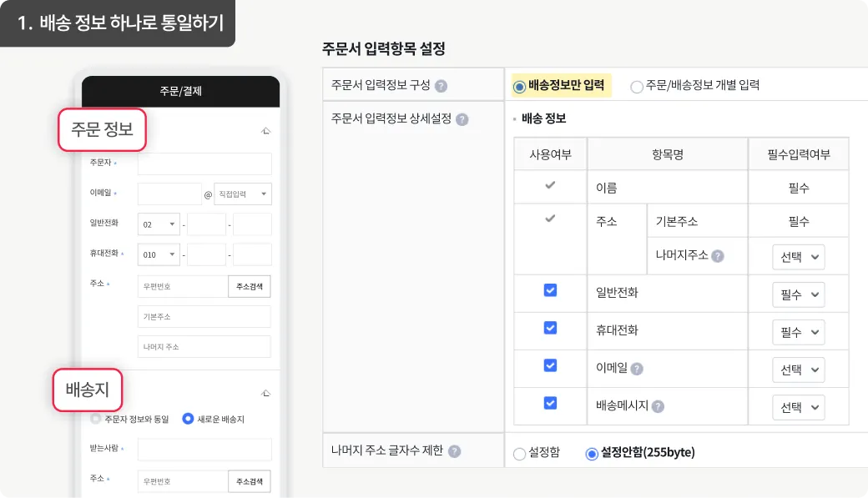
Task: Toggle the 이메일 usage checkbox
Action: [x=550, y=365]
